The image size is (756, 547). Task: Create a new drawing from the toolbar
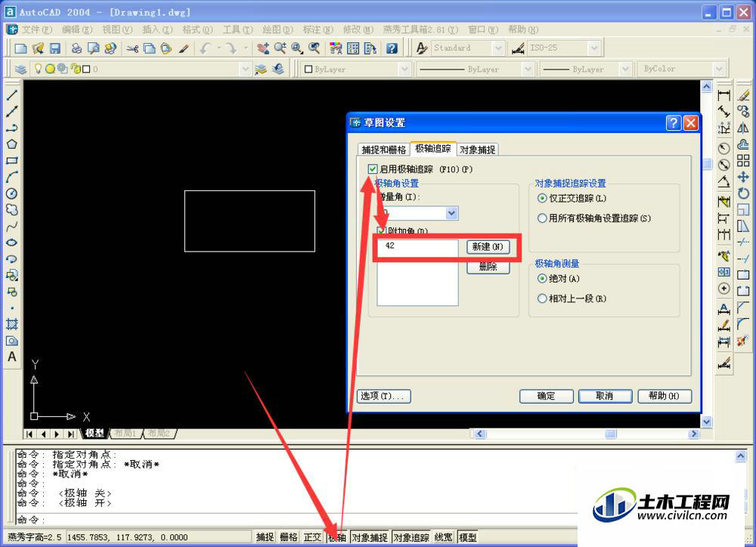[20, 48]
